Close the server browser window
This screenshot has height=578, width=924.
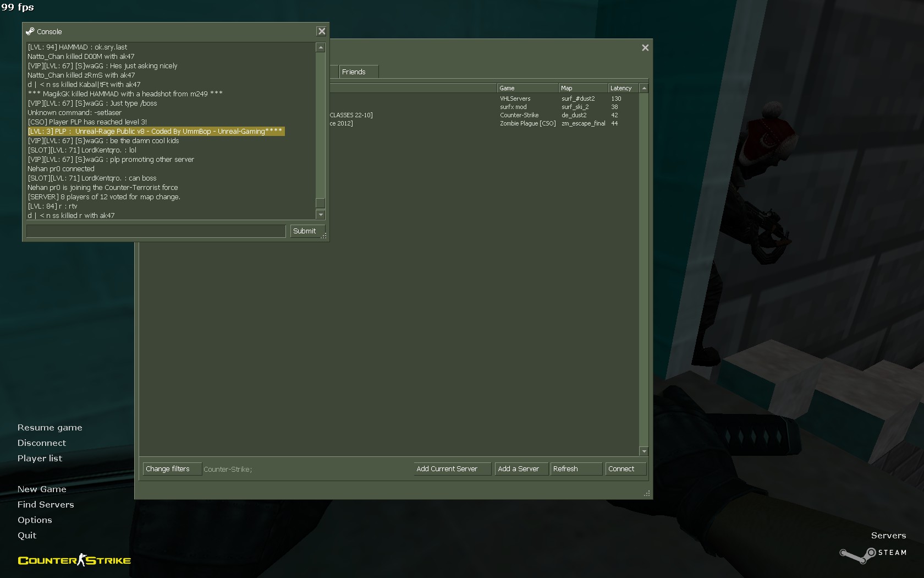tap(645, 48)
